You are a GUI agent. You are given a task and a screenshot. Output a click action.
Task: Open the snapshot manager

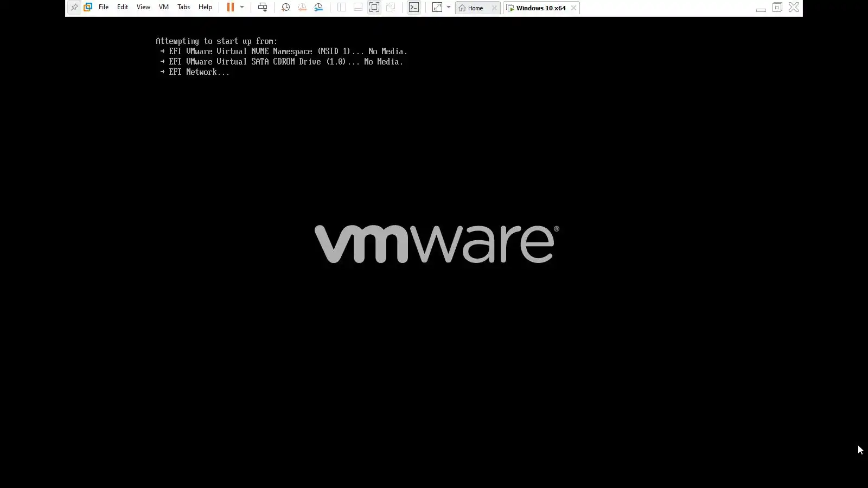(x=318, y=8)
